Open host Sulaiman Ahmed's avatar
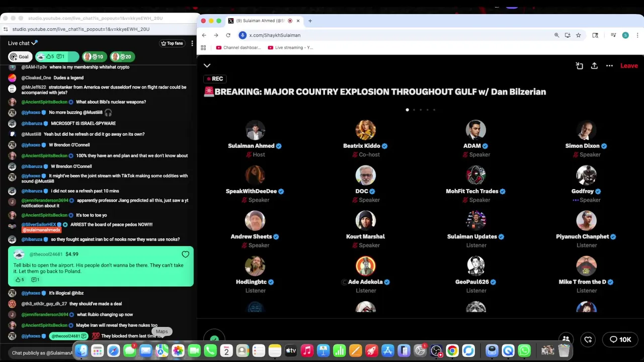Image resolution: width=644 pixels, height=362 pixels. 255,130
